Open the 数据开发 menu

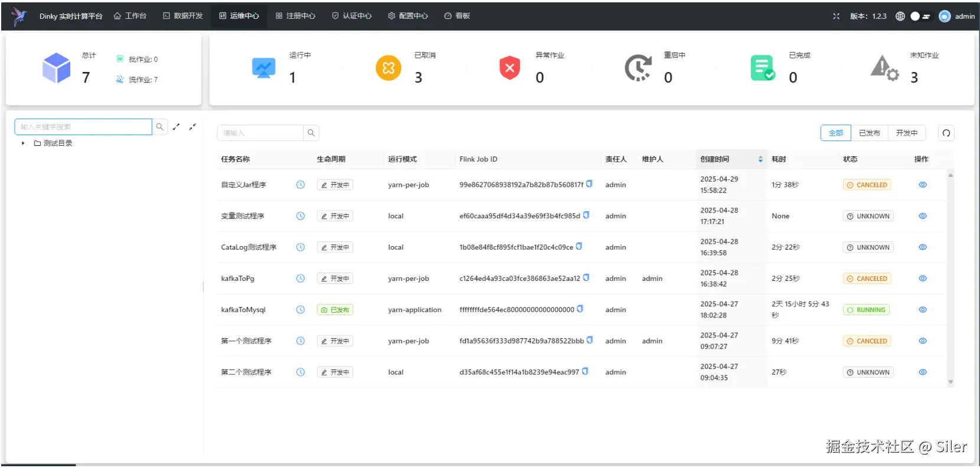click(183, 16)
